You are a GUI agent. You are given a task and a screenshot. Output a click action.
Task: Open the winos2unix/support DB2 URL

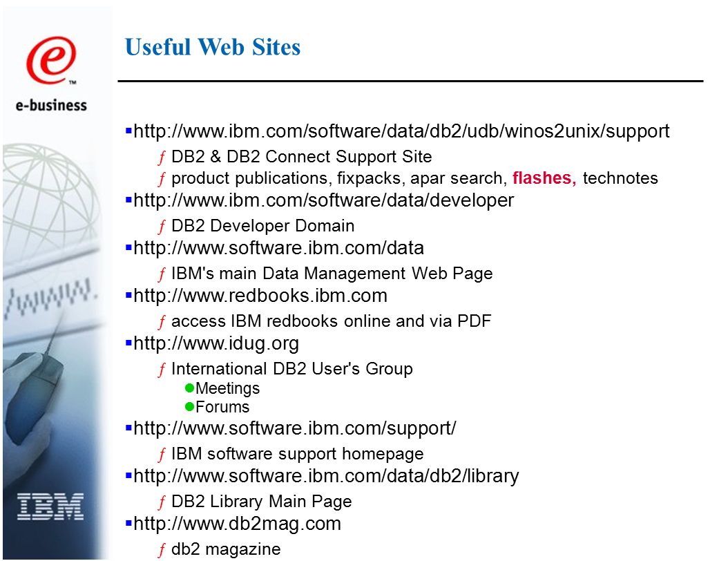pyautogui.click(x=401, y=131)
